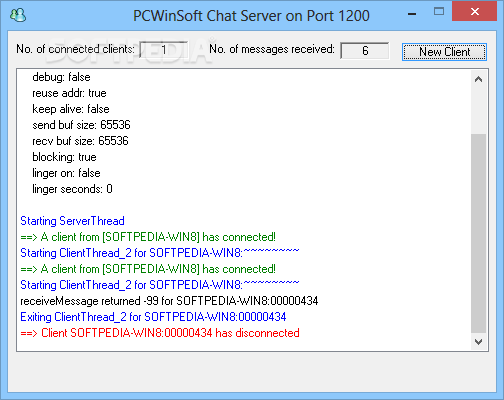
Task: Click the New Client button
Action: coord(444,52)
